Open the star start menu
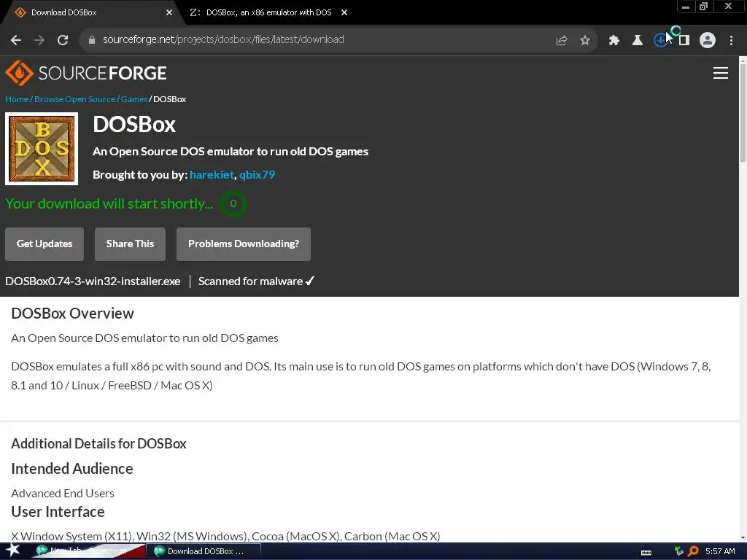Screen dimensions: 747x560 point(12,551)
